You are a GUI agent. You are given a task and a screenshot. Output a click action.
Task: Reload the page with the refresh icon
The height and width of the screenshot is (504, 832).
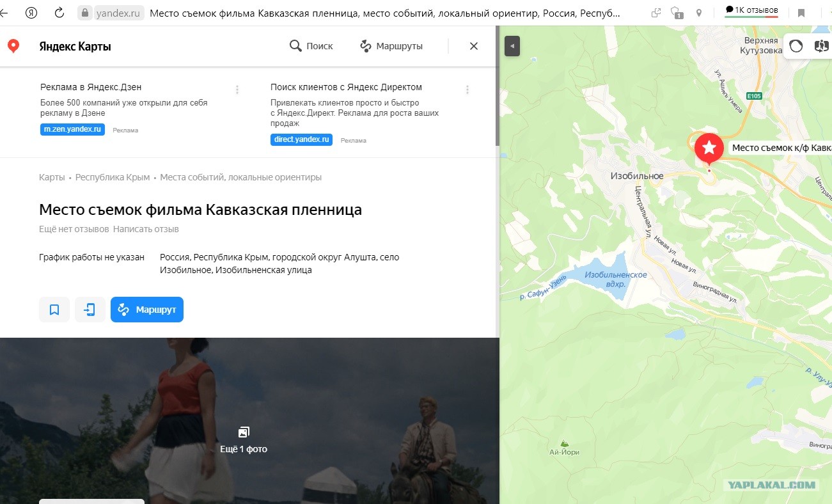click(x=59, y=13)
